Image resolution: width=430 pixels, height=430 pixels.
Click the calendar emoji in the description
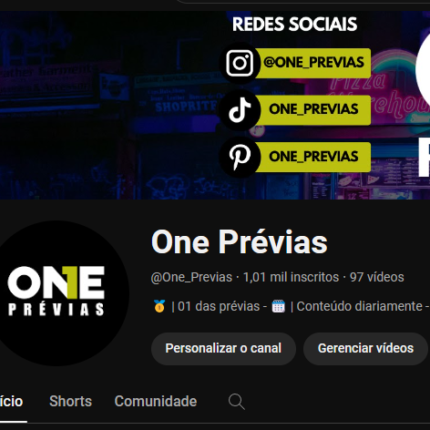(278, 306)
